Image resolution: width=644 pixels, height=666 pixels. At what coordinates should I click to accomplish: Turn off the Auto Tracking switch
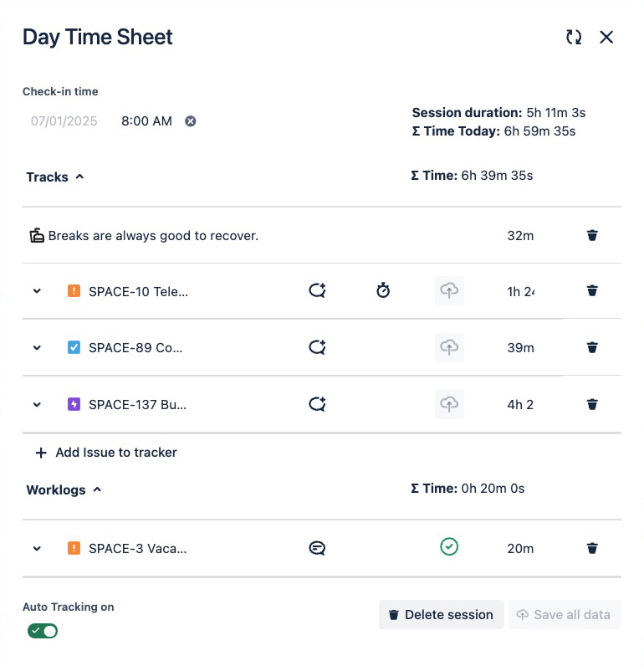coord(43,631)
